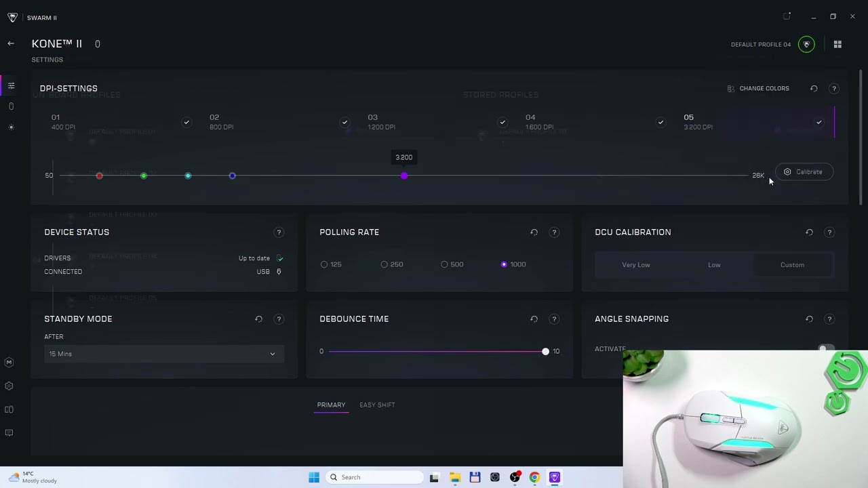
Task: Toggle the DPI stage 01 400 DPI checkbox
Action: [186, 122]
